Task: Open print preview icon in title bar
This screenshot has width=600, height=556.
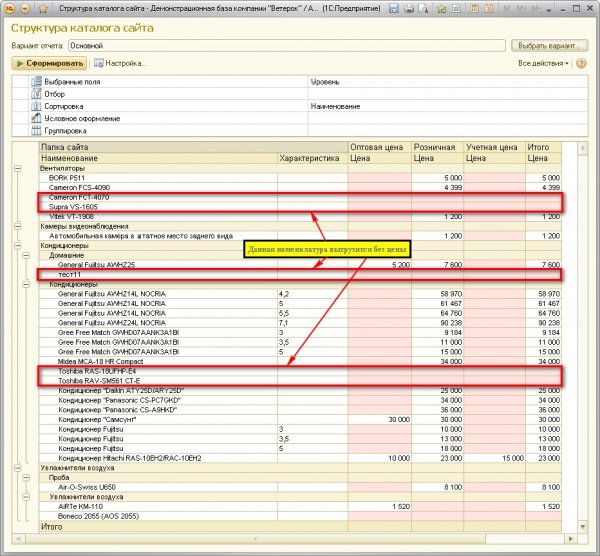Action: pyautogui.click(x=421, y=8)
